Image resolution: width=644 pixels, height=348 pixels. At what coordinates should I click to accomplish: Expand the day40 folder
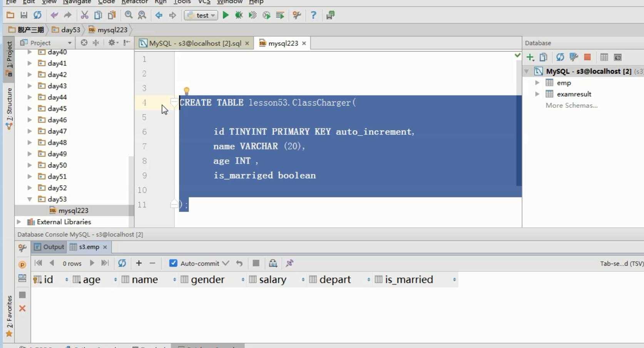(30, 52)
